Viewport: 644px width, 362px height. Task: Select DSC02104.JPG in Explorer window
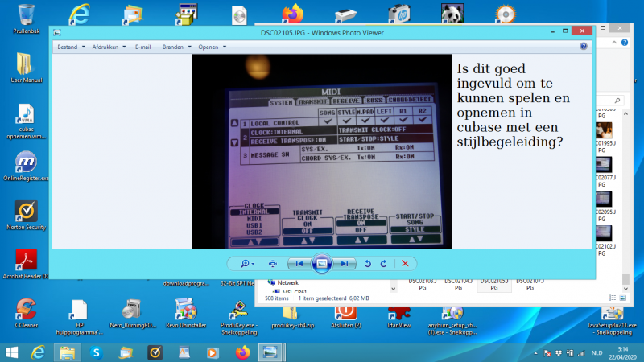click(x=458, y=285)
